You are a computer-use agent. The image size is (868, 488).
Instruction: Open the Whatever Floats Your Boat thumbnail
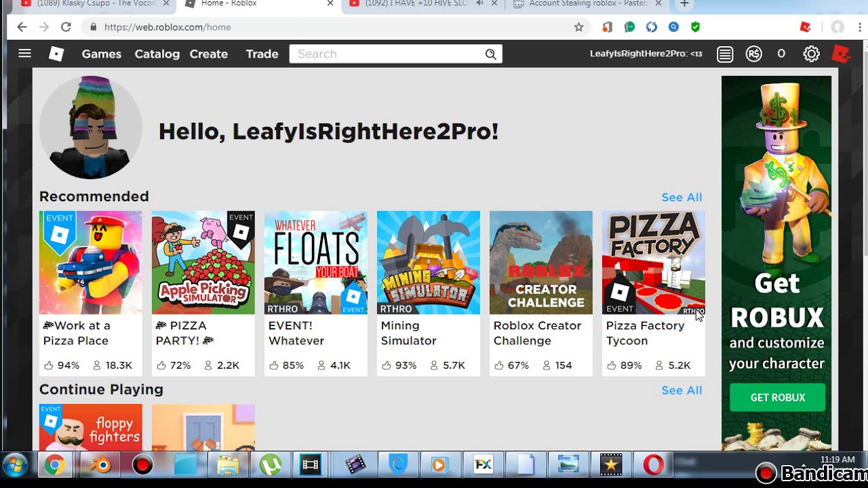click(x=316, y=262)
